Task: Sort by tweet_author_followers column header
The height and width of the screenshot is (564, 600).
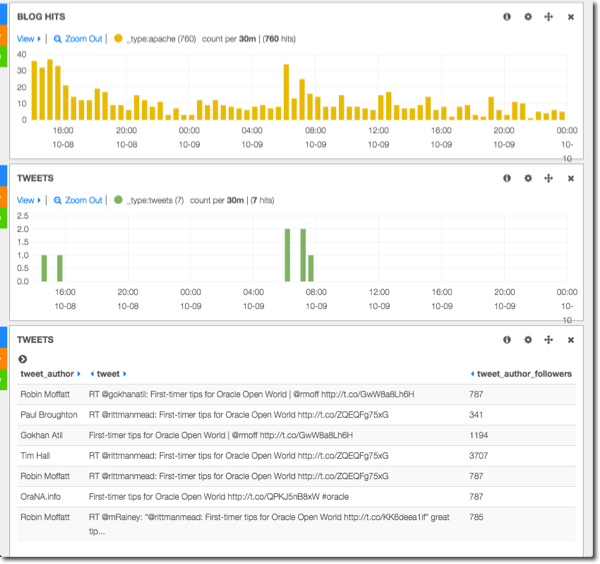Action: tap(523, 374)
